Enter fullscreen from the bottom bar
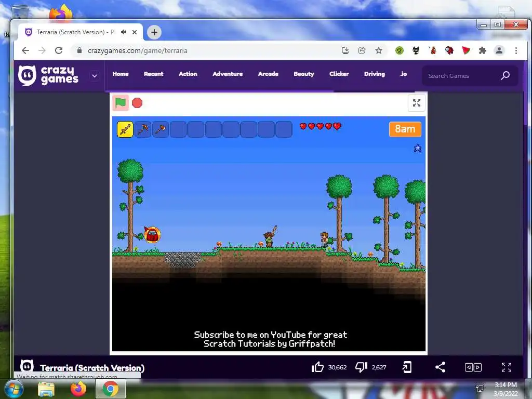Image resolution: width=532 pixels, height=399 pixels. (506, 367)
